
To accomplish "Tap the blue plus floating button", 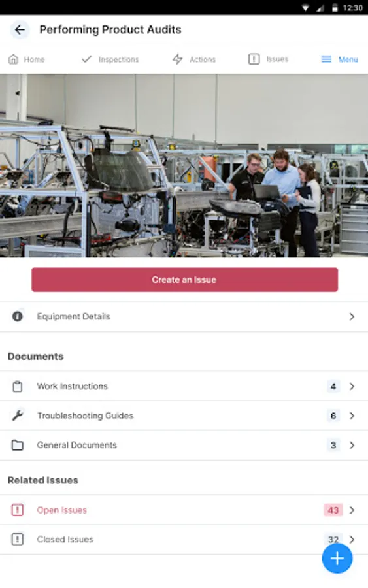I will pos(337,559).
